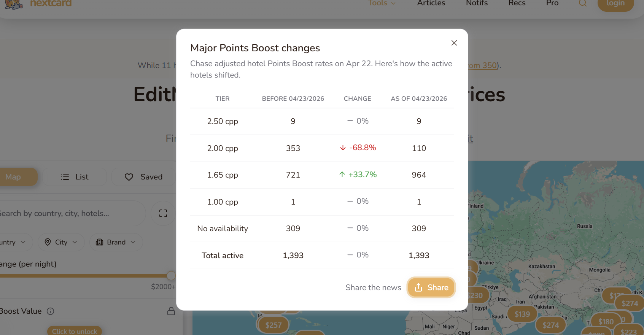Switch to List view
This screenshot has width=644, height=335.
(x=75, y=177)
